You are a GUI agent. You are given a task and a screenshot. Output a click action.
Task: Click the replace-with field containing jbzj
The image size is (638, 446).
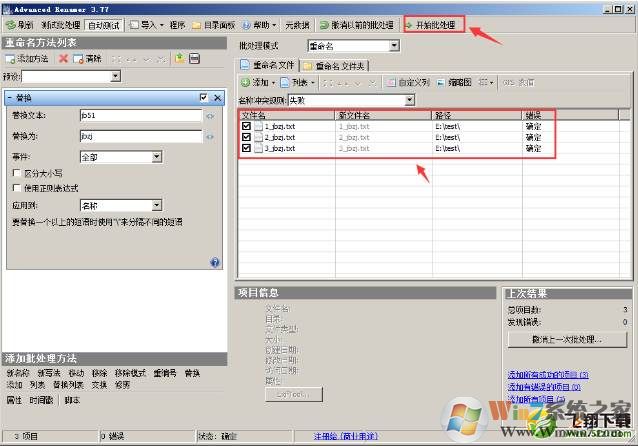tap(141, 136)
